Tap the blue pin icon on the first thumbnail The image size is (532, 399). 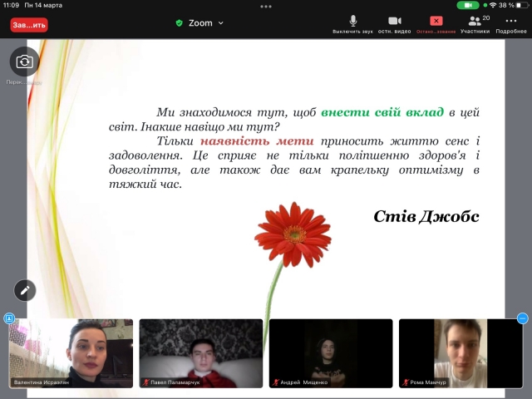(x=9, y=318)
